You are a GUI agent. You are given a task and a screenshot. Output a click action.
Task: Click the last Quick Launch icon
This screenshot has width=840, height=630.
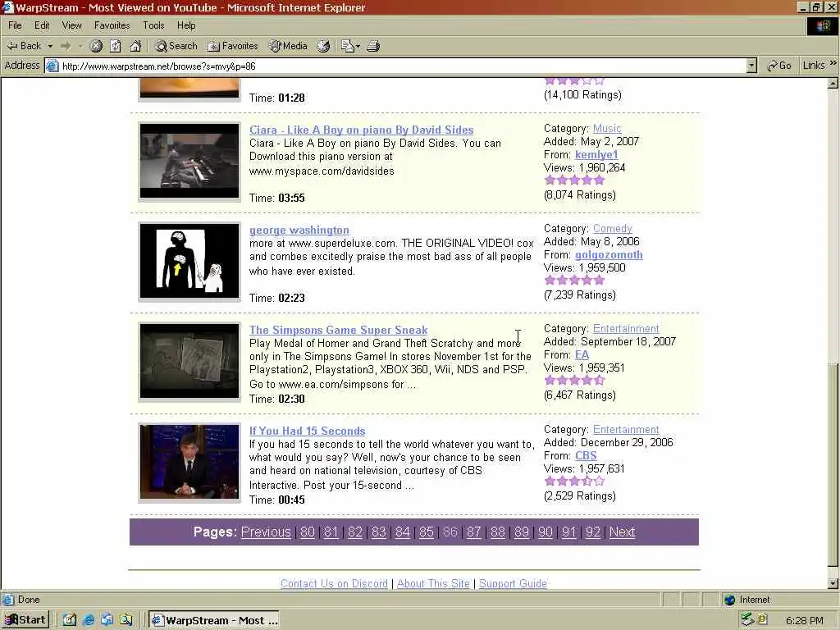(126, 620)
